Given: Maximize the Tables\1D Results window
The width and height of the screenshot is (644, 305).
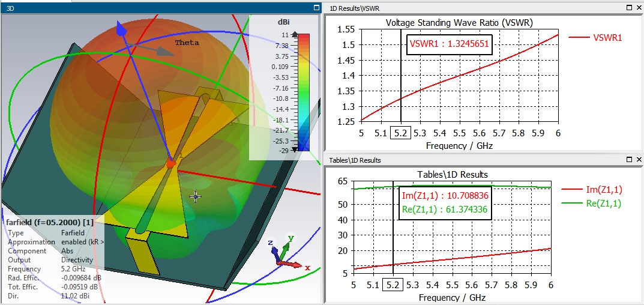Looking at the screenshot, I should click(630, 160).
